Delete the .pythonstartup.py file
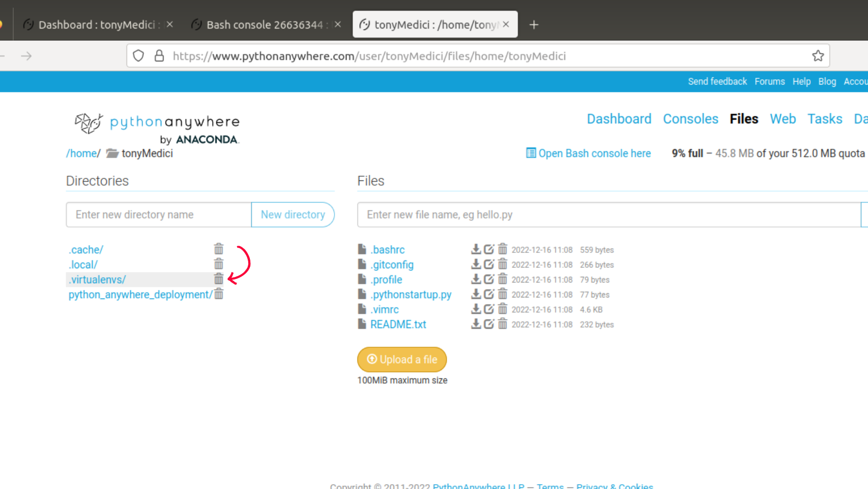This screenshot has width=868, height=489. [x=503, y=294]
